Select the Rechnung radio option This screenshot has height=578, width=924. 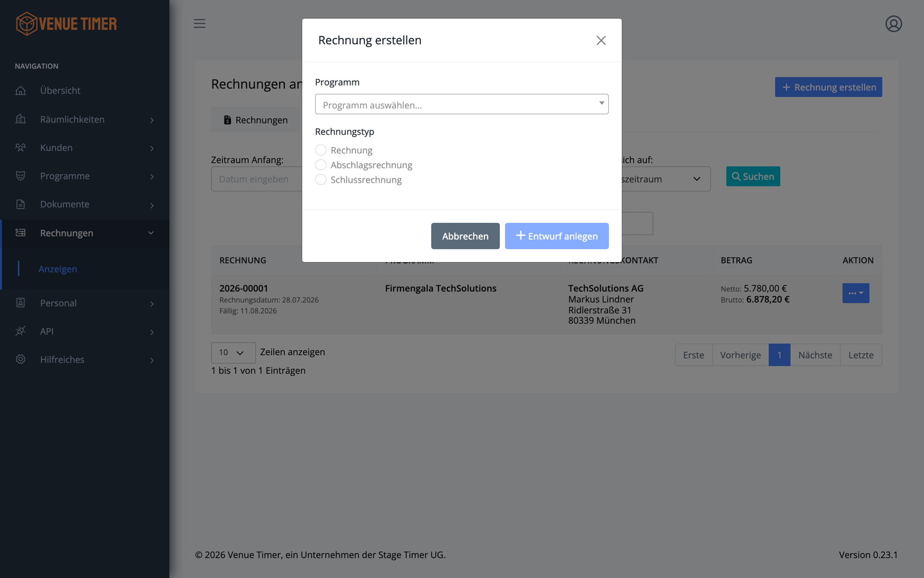point(321,150)
